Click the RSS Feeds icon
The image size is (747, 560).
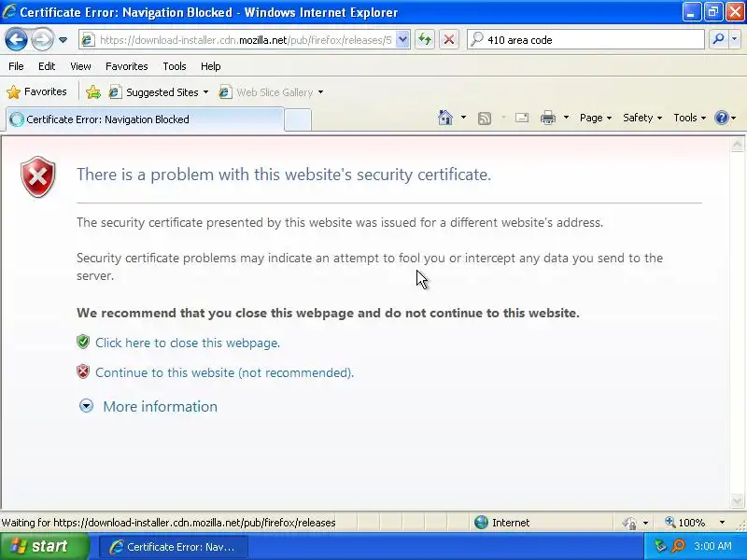tap(485, 119)
